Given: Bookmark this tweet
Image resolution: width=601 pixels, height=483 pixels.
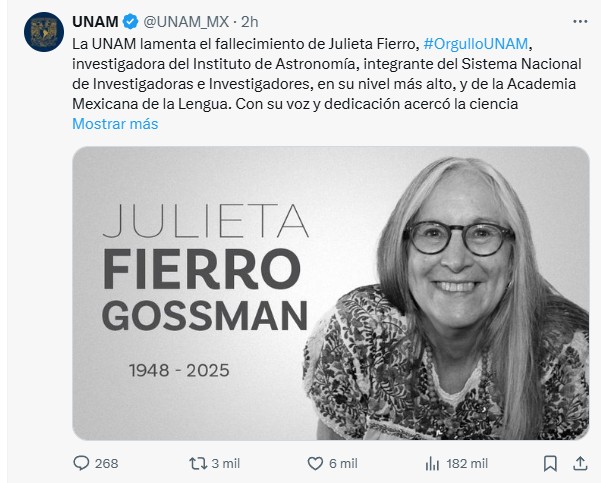Looking at the screenshot, I should click(549, 463).
